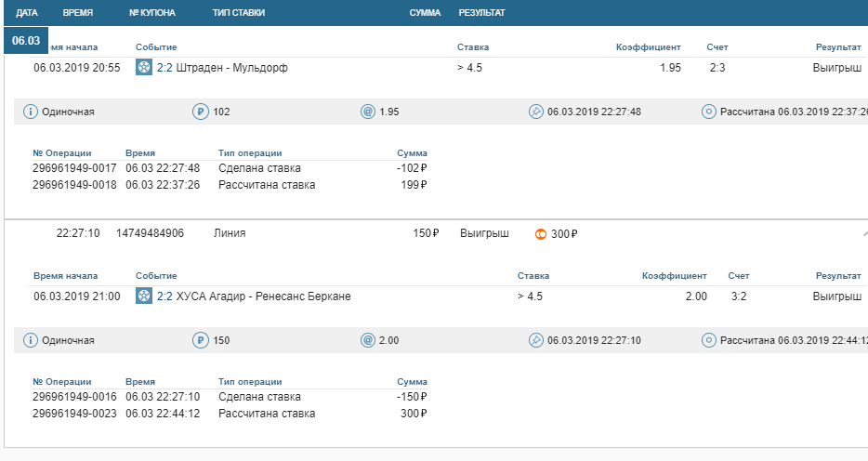This screenshot has height=461, width=868.
Task: Click the @ odds icon beside 1.95
Action: click(x=368, y=112)
